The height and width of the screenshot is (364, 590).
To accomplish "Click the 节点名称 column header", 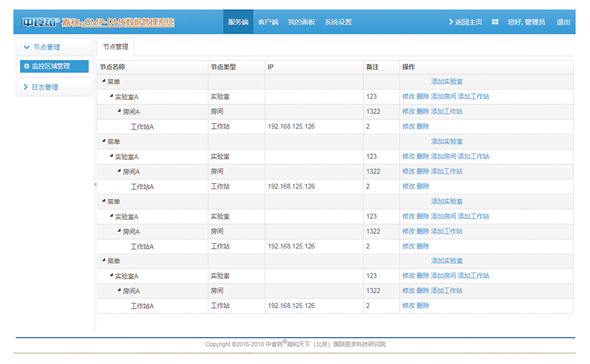I will point(113,67).
